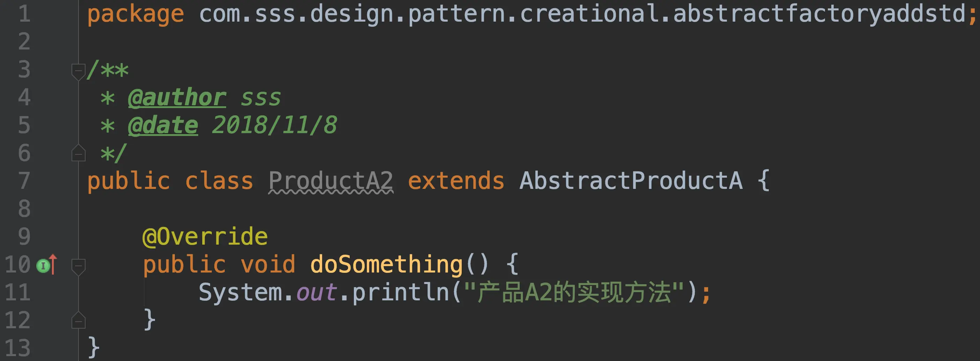
Task: Click the Javadoc end fold marker on line 6
Action: 79,153
